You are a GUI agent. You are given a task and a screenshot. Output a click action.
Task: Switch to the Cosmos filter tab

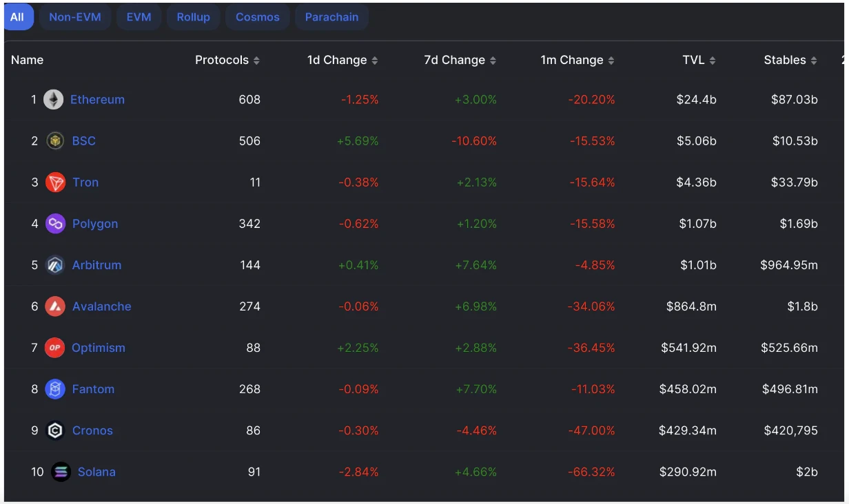258,17
